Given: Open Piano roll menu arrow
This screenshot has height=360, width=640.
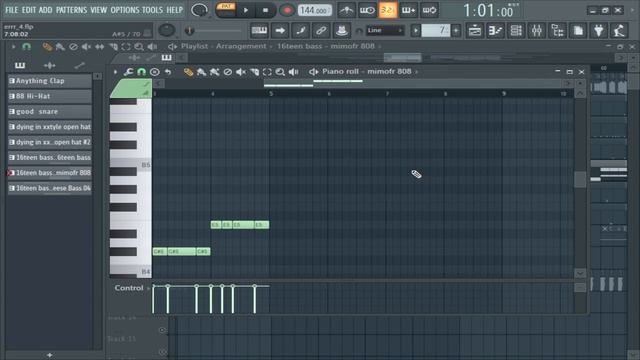Looking at the screenshot, I should pyautogui.click(x=116, y=72).
